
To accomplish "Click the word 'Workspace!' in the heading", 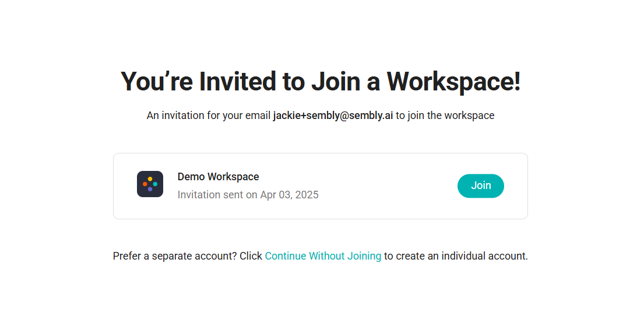I will click(454, 82).
